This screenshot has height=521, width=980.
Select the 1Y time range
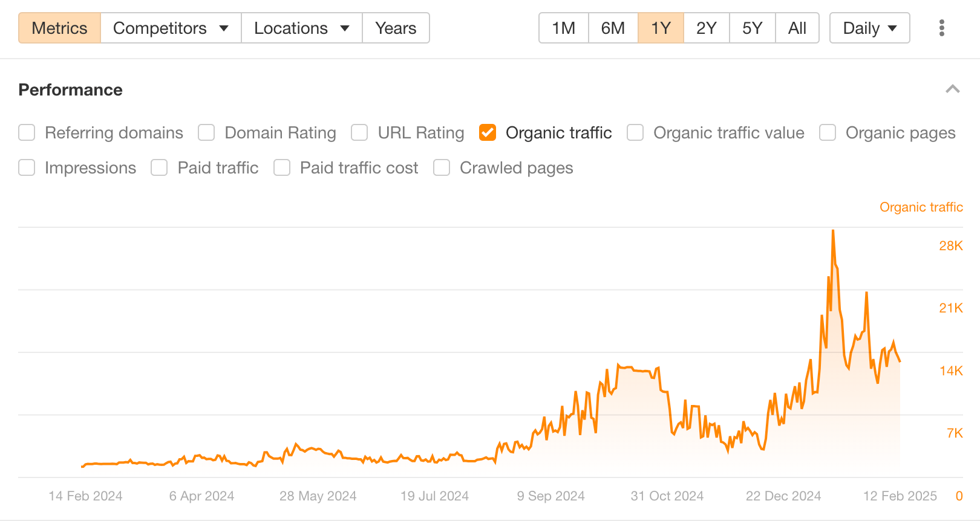click(661, 28)
